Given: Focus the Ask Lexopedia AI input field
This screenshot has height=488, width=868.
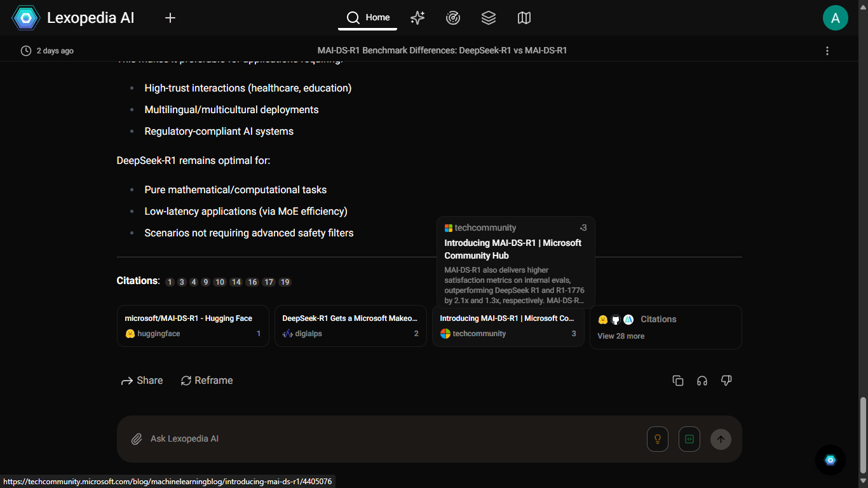Looking at the screenshot, I should [394, 439].
